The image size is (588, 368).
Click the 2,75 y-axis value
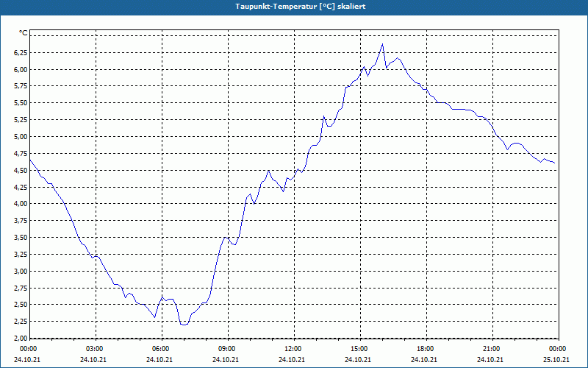[21, 288]
